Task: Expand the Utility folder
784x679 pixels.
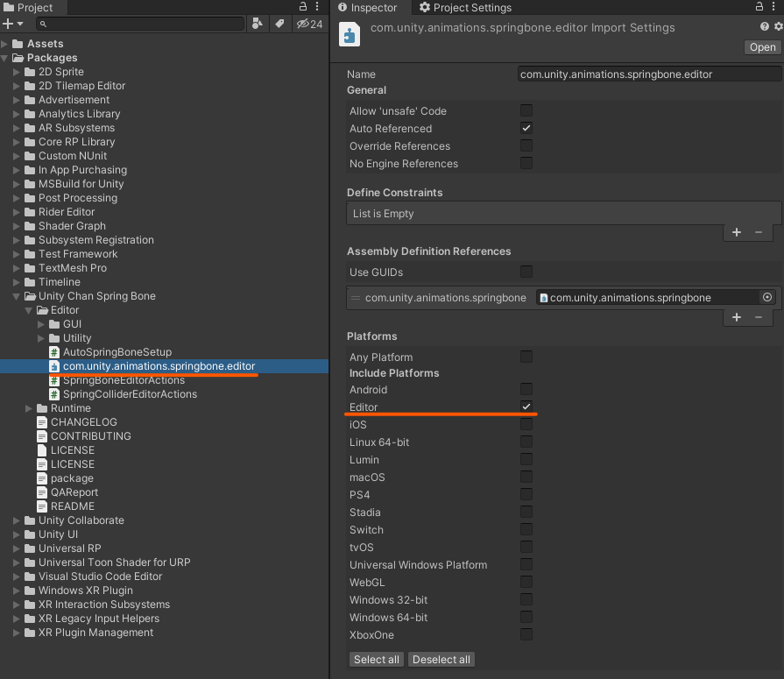Action: click(x=41, y=338)
